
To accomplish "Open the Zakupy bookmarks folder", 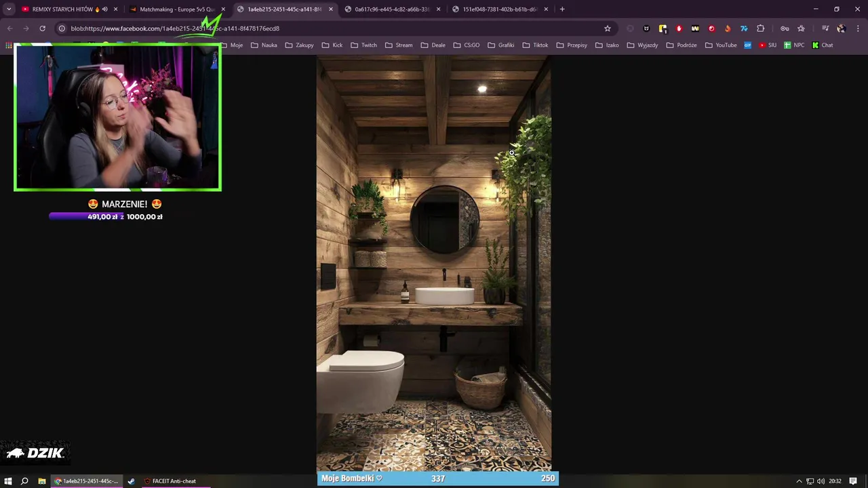I will (x=299, y=45).
